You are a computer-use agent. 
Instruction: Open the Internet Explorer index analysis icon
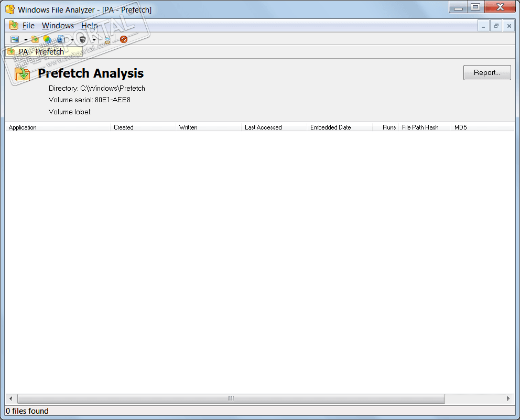coord(61,39)
